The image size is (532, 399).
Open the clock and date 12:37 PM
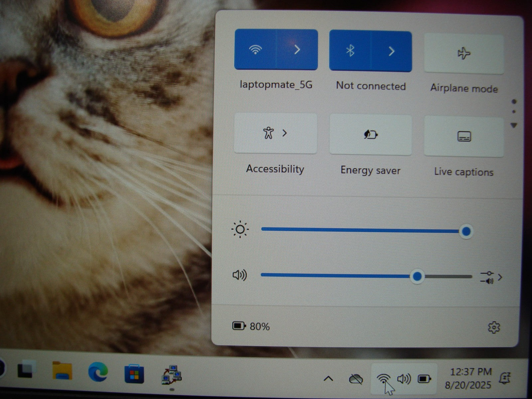pos(469,378)
